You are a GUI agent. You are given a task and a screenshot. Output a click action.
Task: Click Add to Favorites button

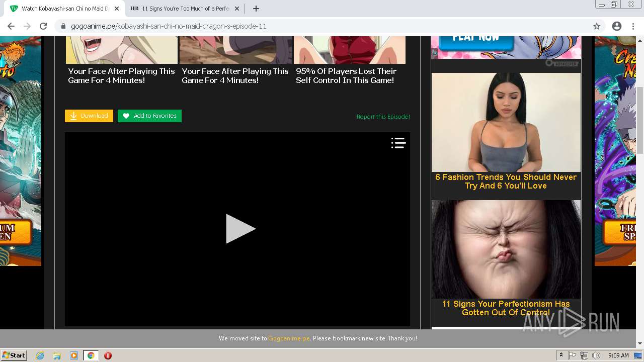[149, 116]
